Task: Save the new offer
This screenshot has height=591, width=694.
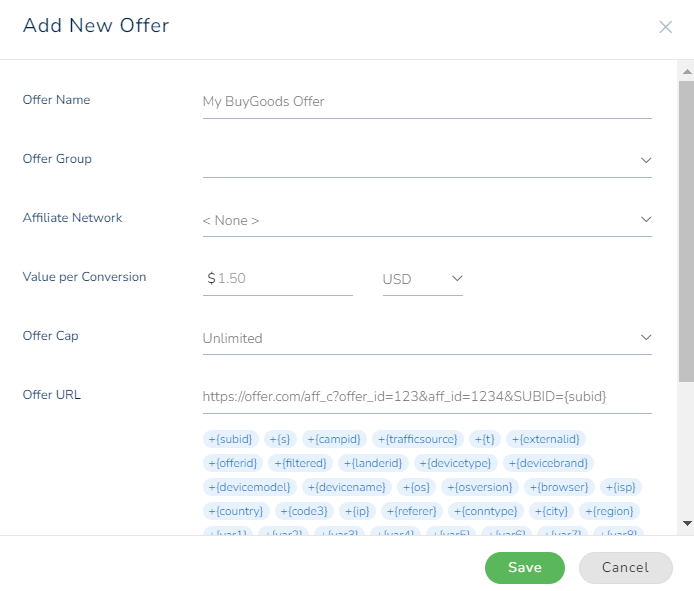Action: click(524, 568)
